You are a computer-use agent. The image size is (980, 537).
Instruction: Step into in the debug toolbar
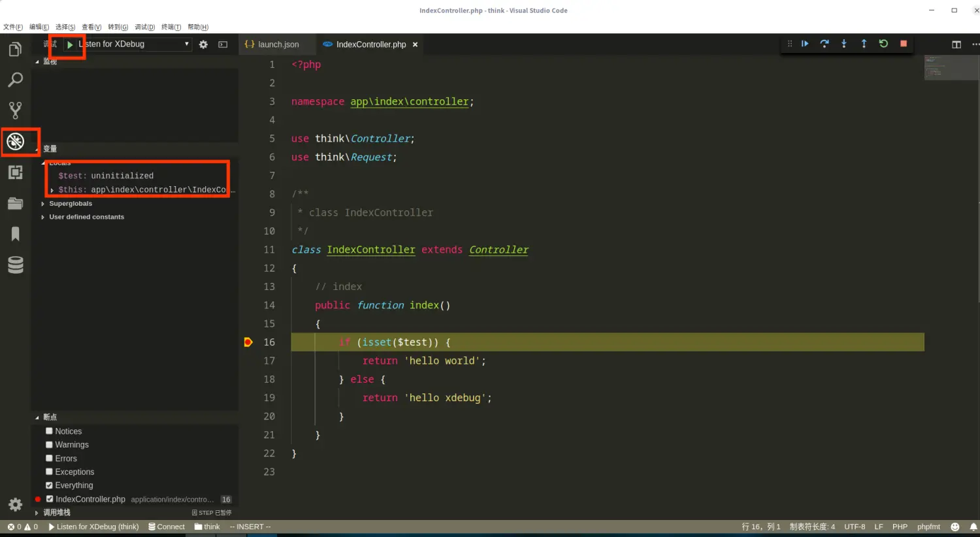click(x=844, y=44)
